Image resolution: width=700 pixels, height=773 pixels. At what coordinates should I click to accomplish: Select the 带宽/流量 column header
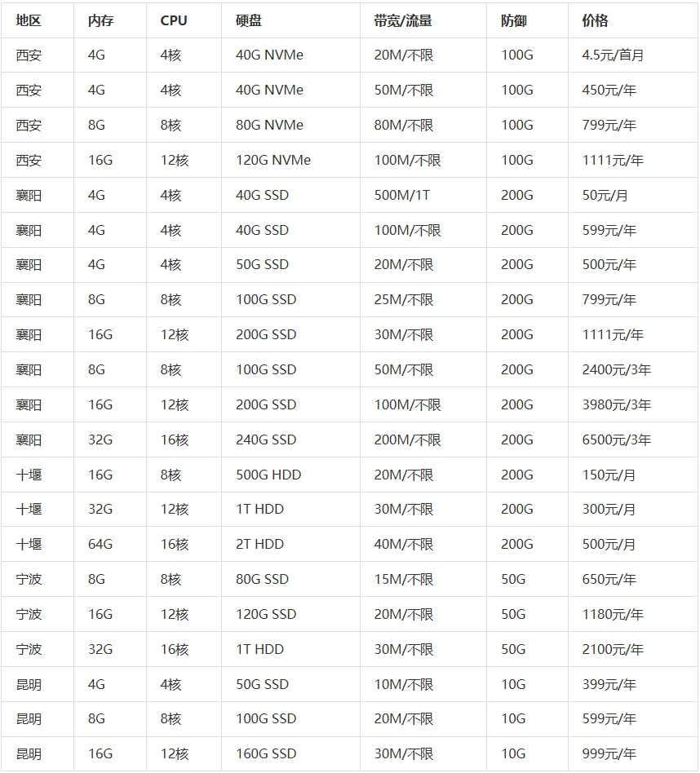(403, 20)
